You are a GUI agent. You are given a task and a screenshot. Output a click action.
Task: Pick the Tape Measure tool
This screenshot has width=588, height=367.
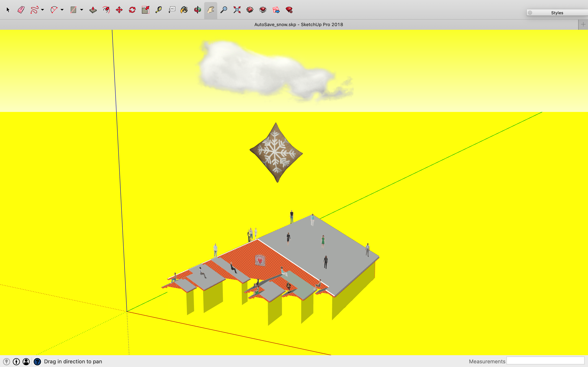(x=158, y=10)
